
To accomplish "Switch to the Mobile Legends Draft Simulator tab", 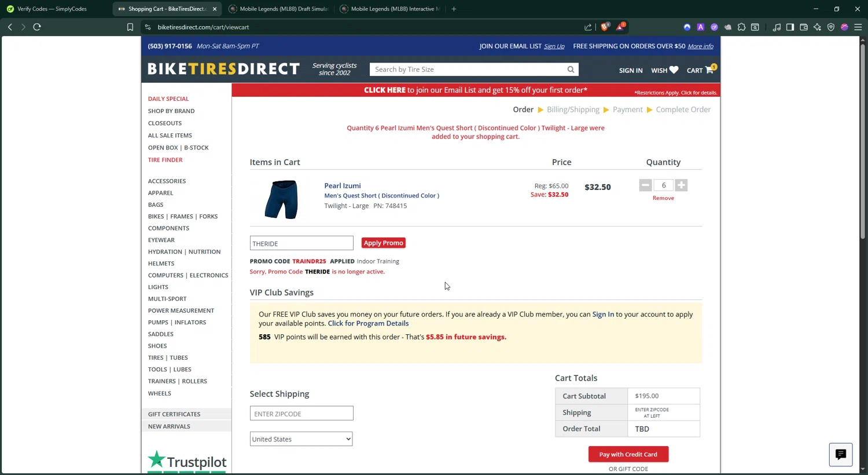I will coord(279,9).
